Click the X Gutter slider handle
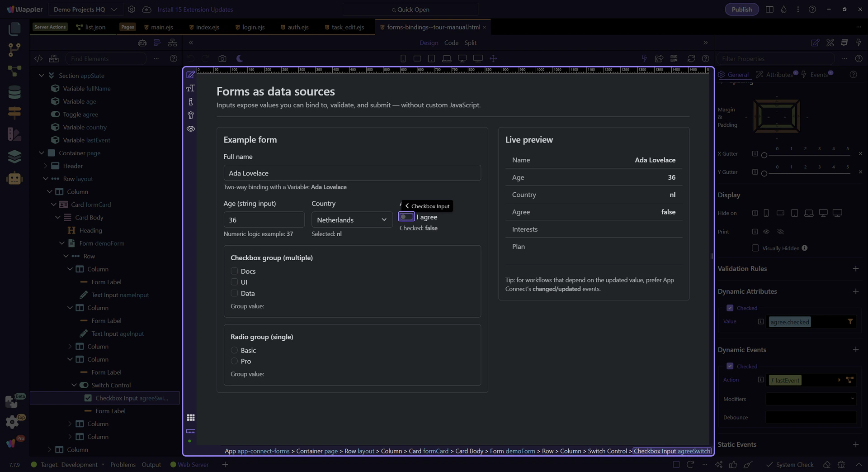The image size is (868, 472). point(764,155)
